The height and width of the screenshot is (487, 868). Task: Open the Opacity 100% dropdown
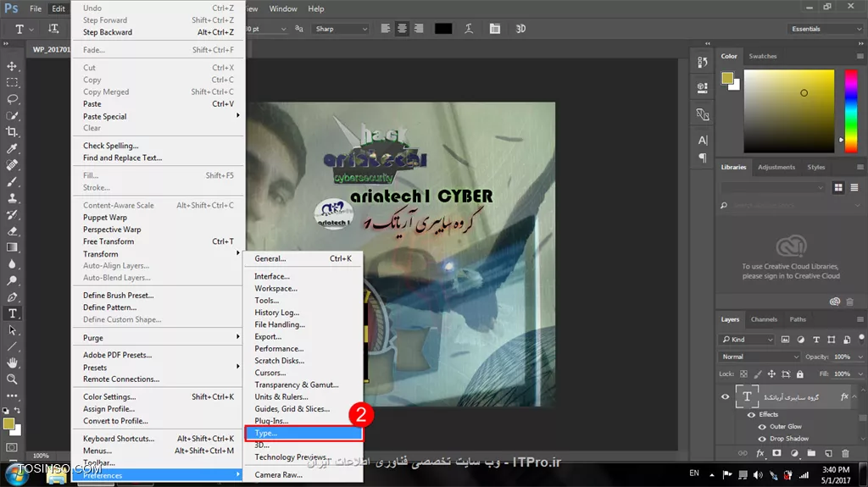point(860,357)
